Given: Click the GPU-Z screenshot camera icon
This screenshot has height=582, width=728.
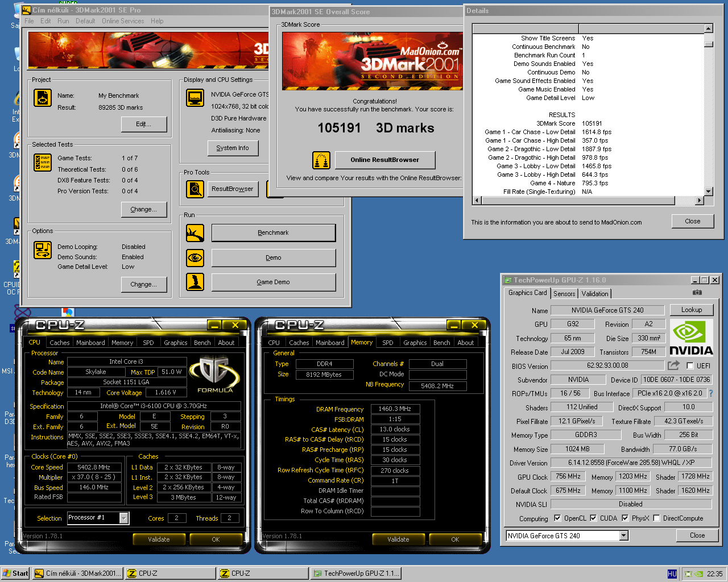Looking at the screenshot, I should click(x=697, y=293).
